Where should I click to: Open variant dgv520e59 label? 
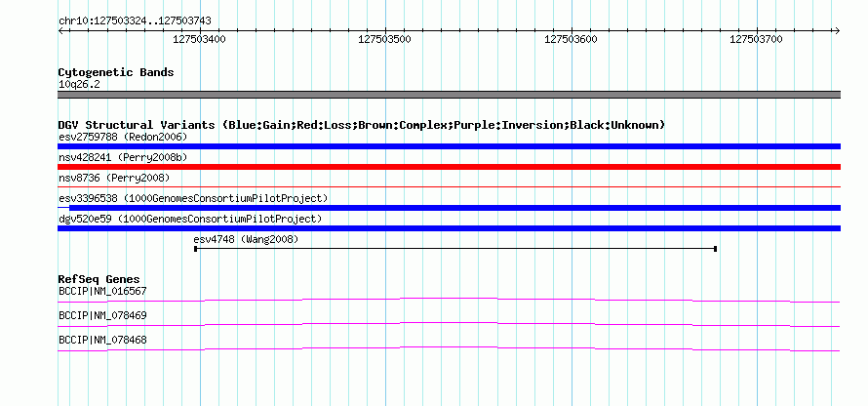tap(190, 219)
